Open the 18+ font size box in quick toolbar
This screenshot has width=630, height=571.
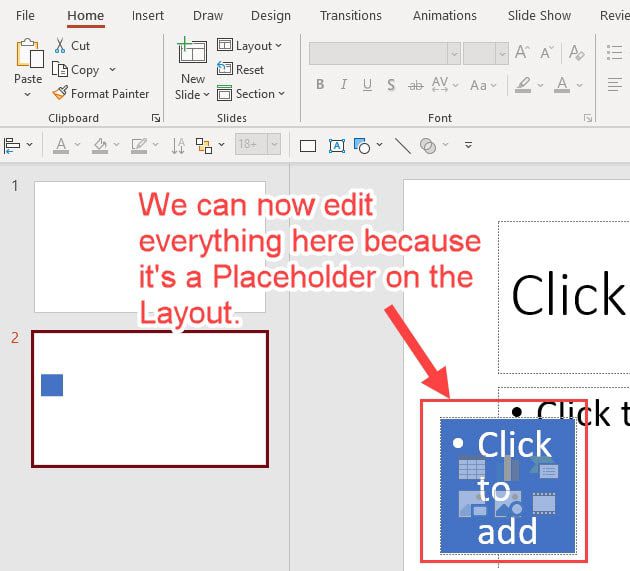point(258,144)
